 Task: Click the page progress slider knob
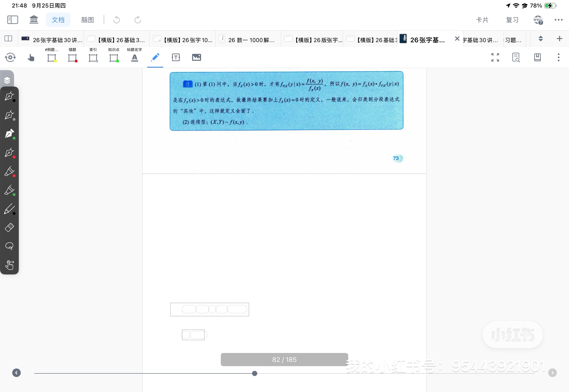pos(255,373)
